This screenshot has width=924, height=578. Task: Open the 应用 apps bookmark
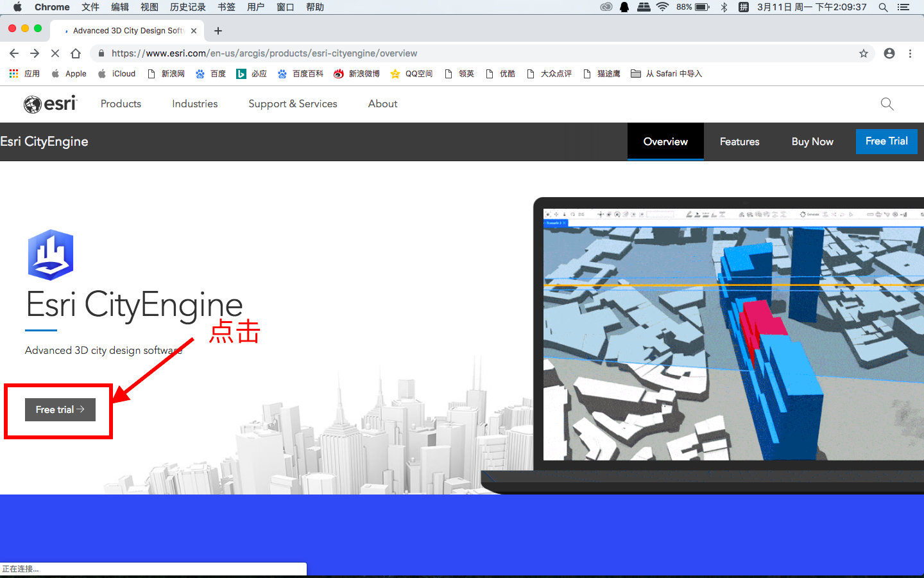24,74
